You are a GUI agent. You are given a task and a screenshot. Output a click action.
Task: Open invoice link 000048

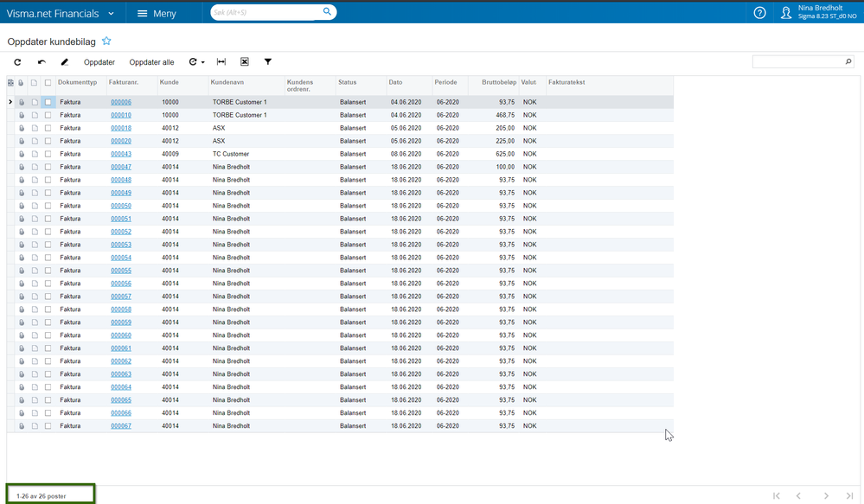click(x=121, y=180)
